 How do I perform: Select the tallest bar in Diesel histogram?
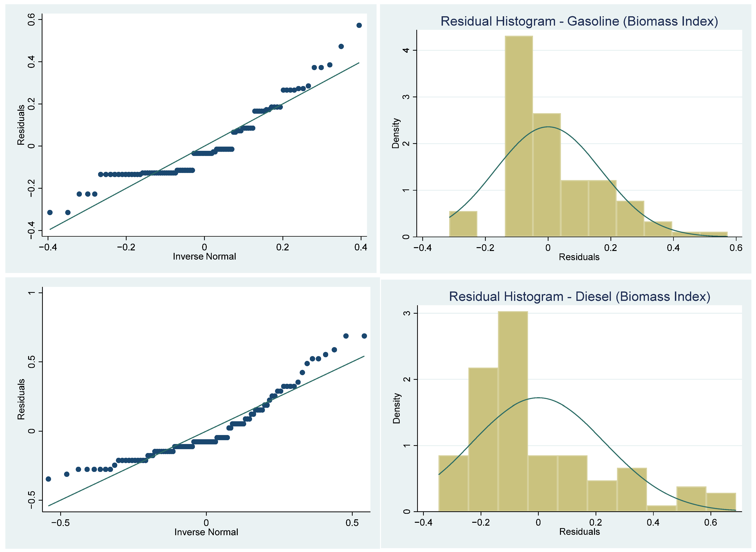click(x=513, y=411)
